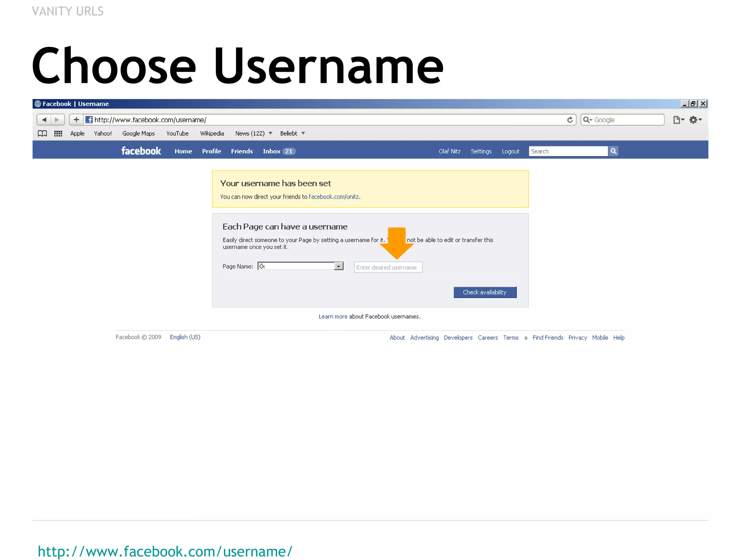
Task: Open the Wikipedia bookmark
Action: 212,133
